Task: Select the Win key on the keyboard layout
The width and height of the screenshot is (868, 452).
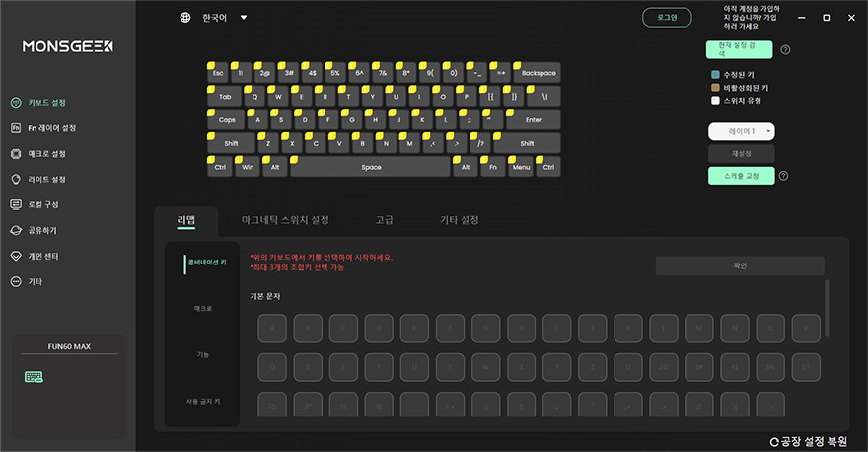Action: (248, 167)
